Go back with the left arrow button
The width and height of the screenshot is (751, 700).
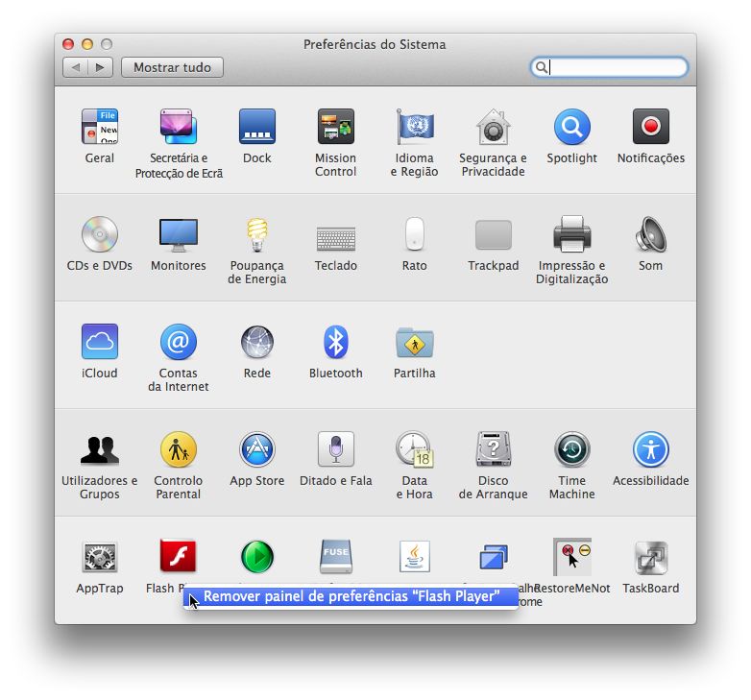point(75,67)
